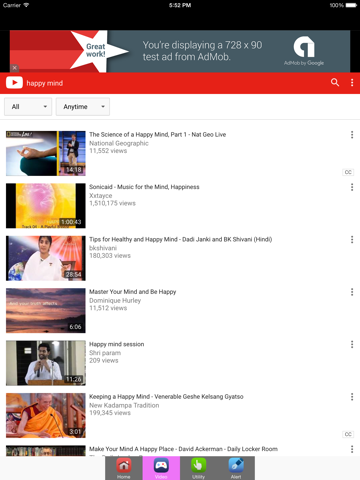Viewport: 360px width, 480px height.
Task: Open options for Science of a Happy Mind video
Action: [352, 135]
